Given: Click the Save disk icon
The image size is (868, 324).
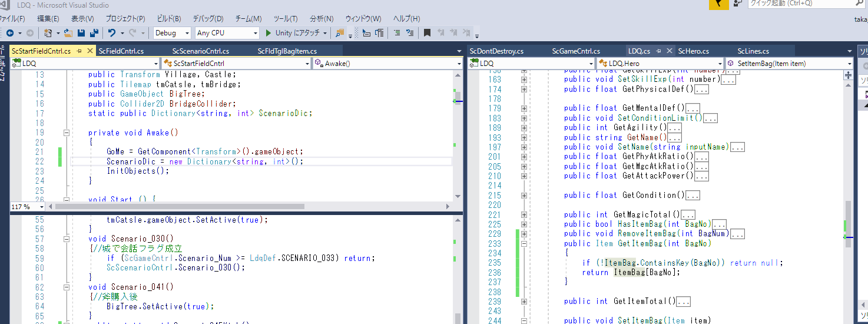Looking at the screenshot, I should click(81, 33).
